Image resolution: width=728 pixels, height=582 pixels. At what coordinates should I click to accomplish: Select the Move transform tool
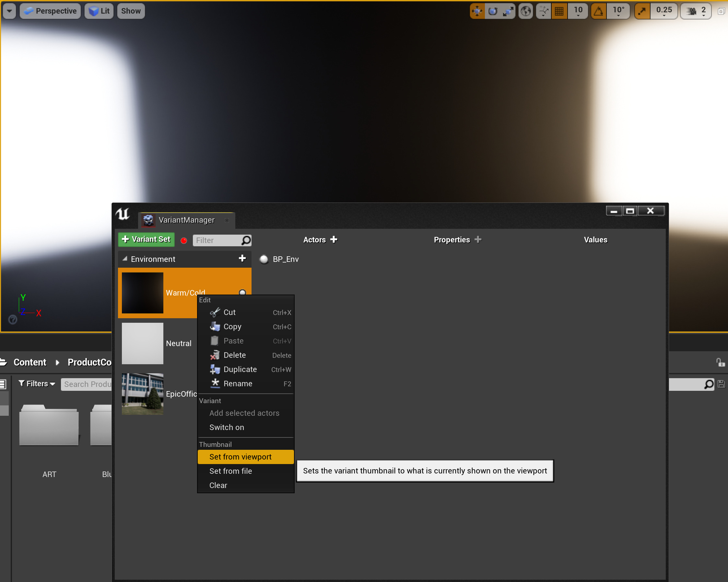(x=477, y=11)
